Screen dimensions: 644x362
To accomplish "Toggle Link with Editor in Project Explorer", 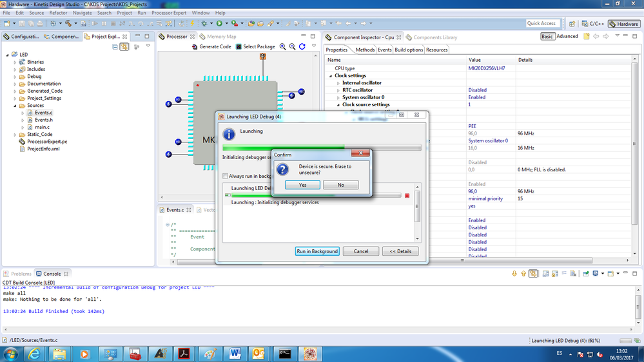I will pyautogui.click(x=124, y=47).
